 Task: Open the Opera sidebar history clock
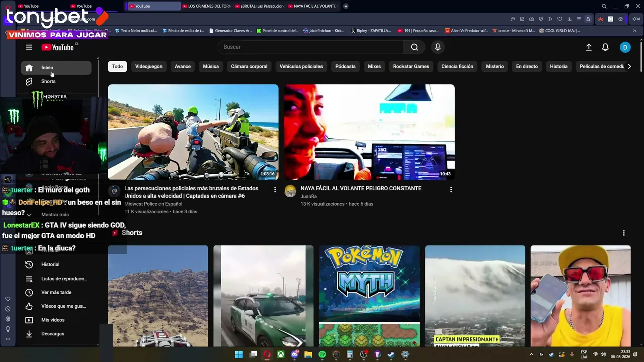[8, 309]
